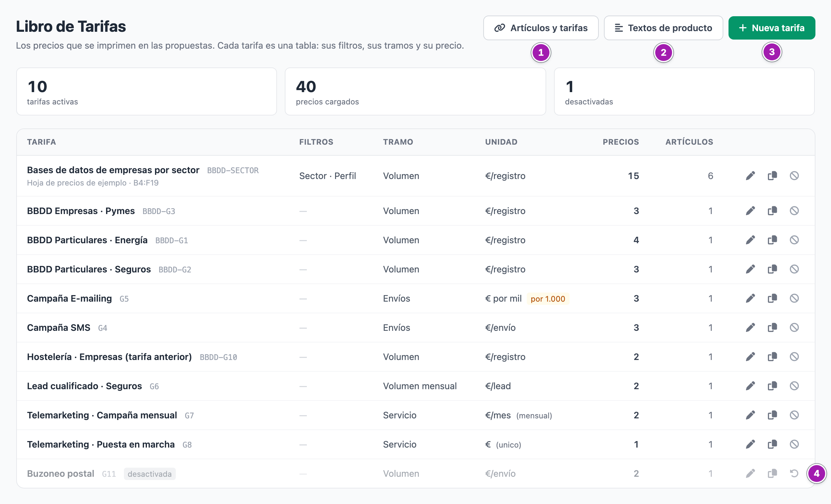831x504 pixels.
Task: Create a Nueva tarifa
Action: click(x=772, y=28)
